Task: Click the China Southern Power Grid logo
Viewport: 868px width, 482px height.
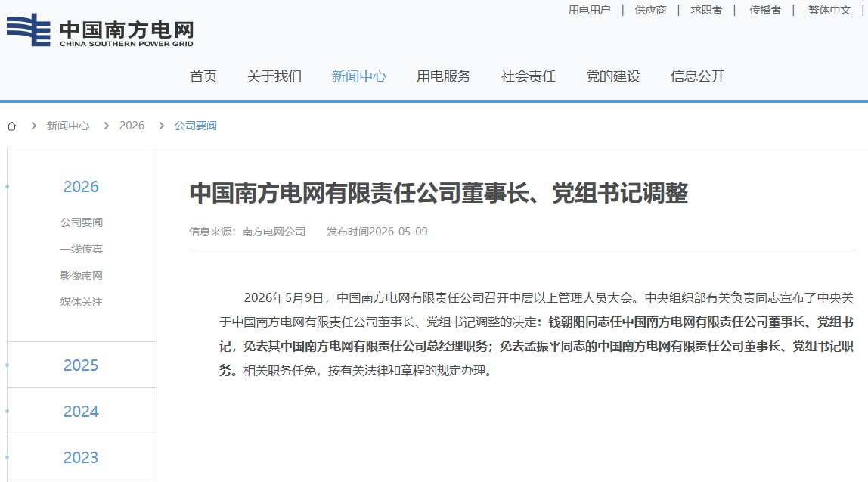Action: pyautogui.click(x=101, y=30)
